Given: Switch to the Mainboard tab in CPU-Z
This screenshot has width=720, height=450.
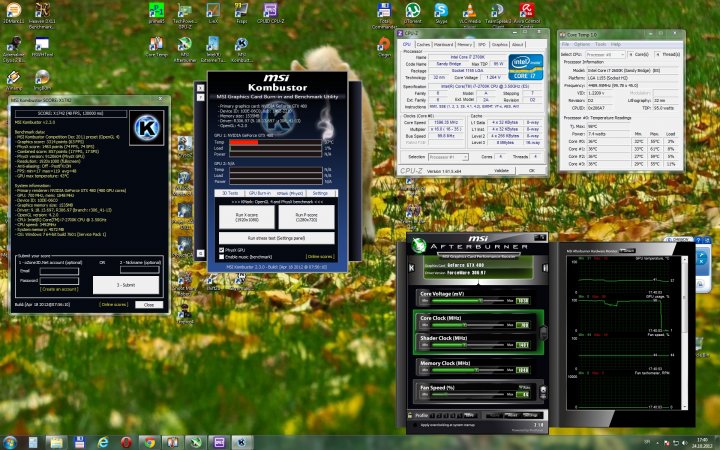Looking at the screenshot, I should click(x=443, y=45).
